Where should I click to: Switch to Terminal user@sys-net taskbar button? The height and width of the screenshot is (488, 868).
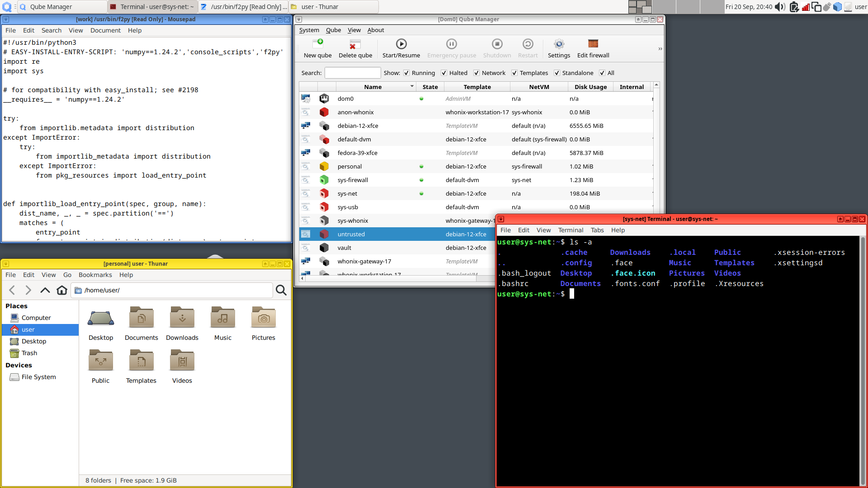pos(152,7)
